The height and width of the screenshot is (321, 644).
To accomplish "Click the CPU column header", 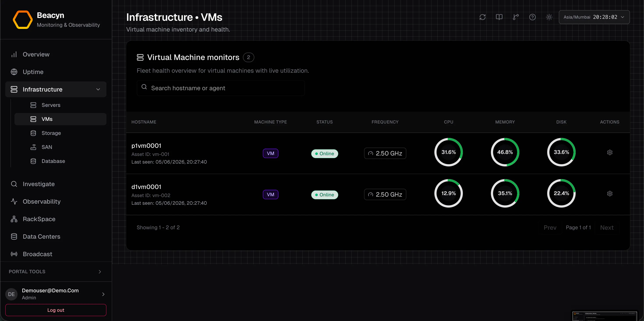I will [449, 122].
